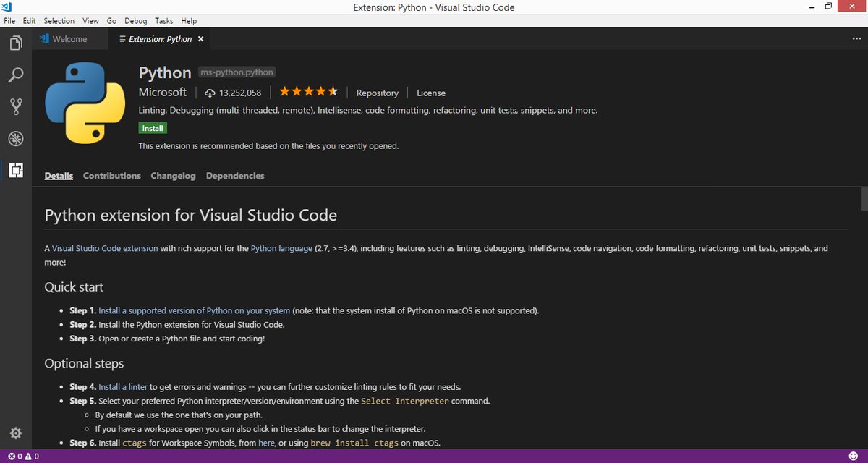Open the License link

point(431,93)
